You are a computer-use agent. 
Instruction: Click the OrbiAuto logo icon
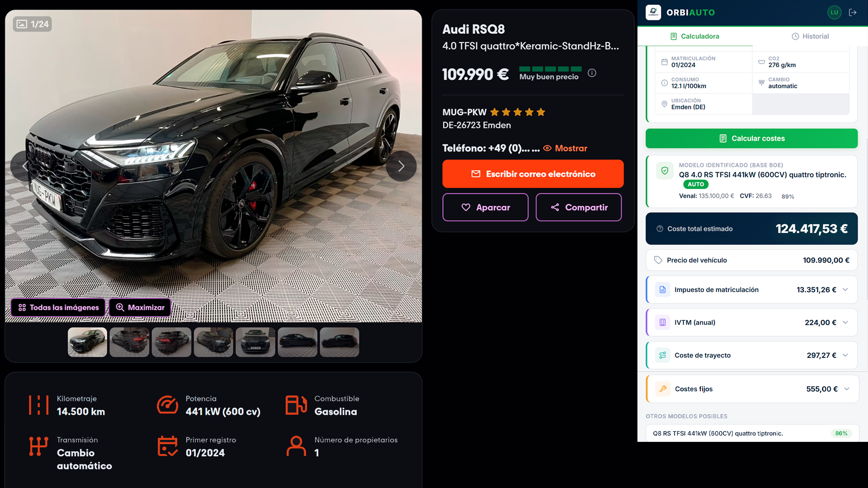[652, 12]
